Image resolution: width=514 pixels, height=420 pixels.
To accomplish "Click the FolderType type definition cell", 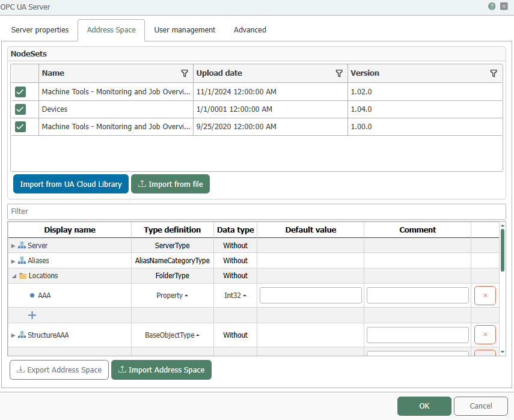I will point(173,276).
